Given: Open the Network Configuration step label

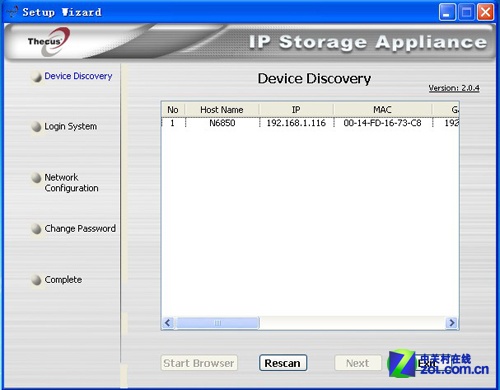Looking at the screenshot, I should coord(71,183).
